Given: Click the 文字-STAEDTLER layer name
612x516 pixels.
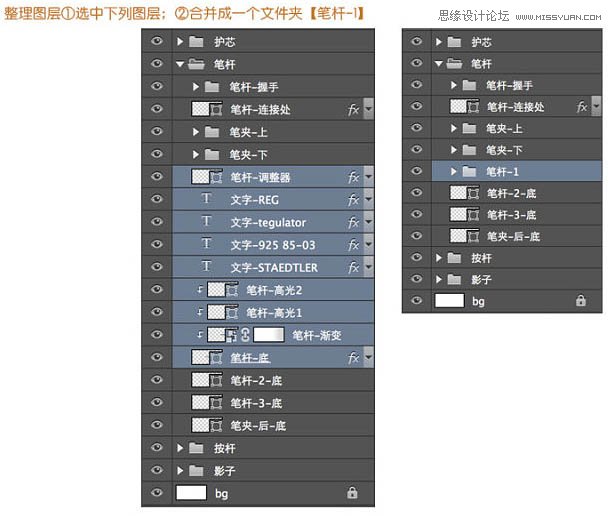Looking at the screenshot, I should click(x=274, y=268).
